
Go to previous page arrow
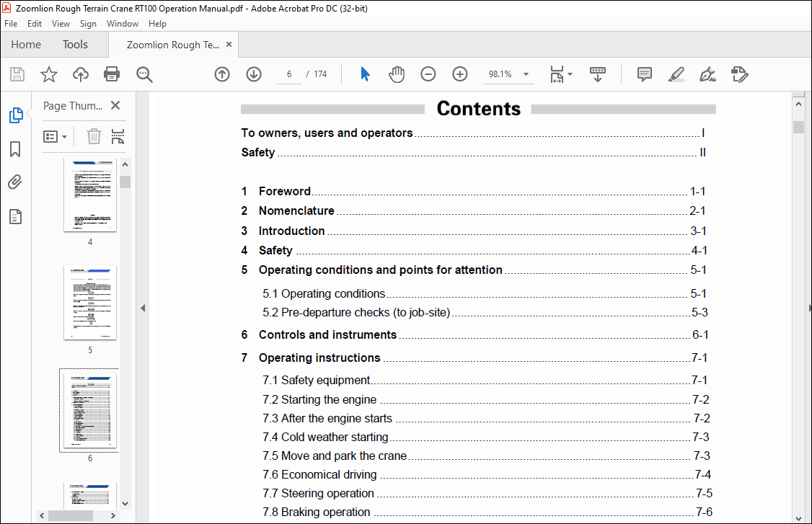coord(222,74)
